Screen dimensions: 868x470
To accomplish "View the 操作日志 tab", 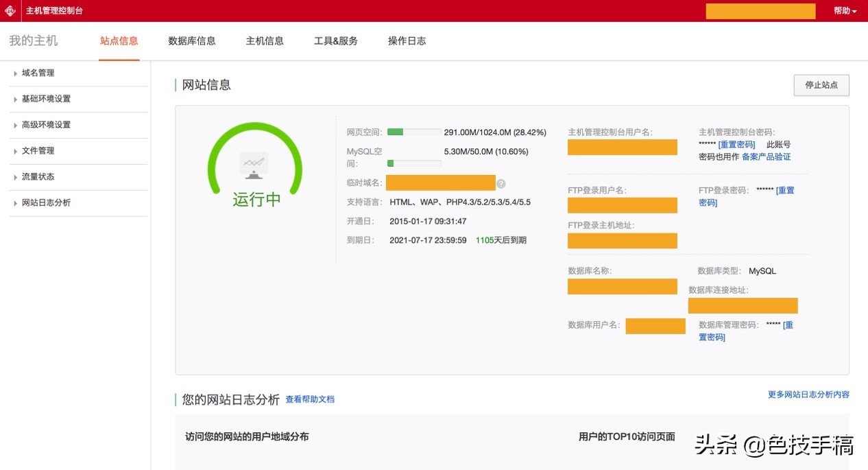I will 406,40.
